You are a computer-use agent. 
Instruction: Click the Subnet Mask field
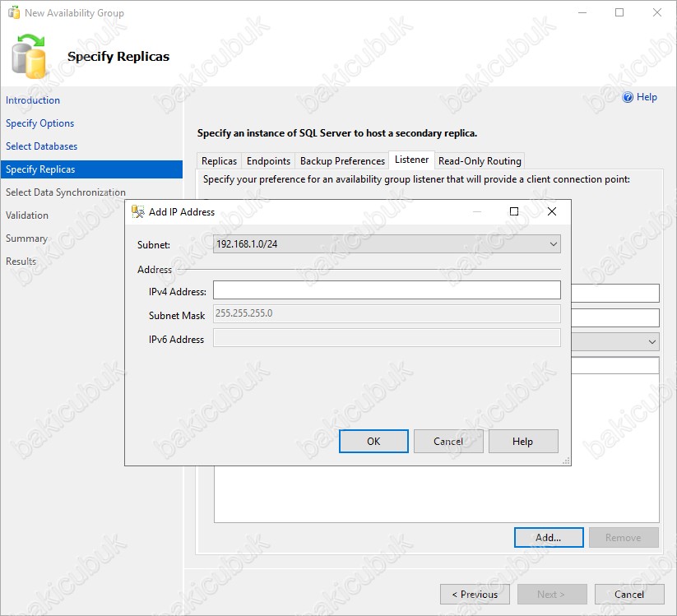pos(387,314)
